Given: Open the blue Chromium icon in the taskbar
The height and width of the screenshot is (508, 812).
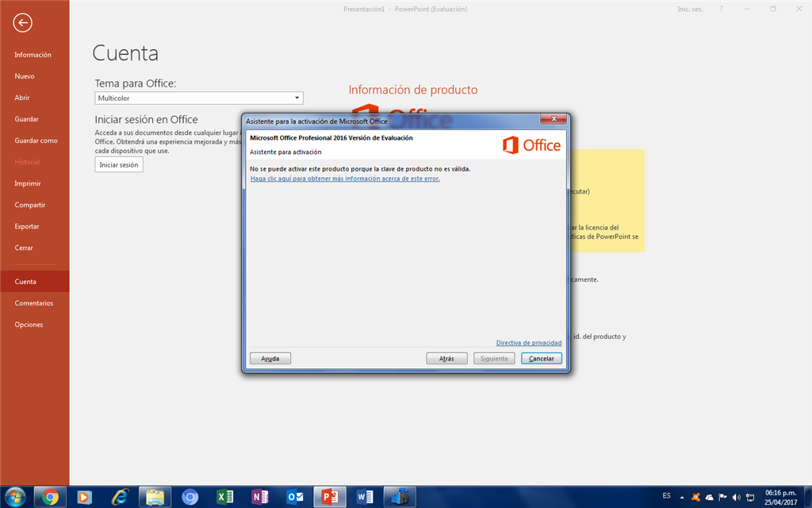Looking at the screenshot, I should coord(190,497).
